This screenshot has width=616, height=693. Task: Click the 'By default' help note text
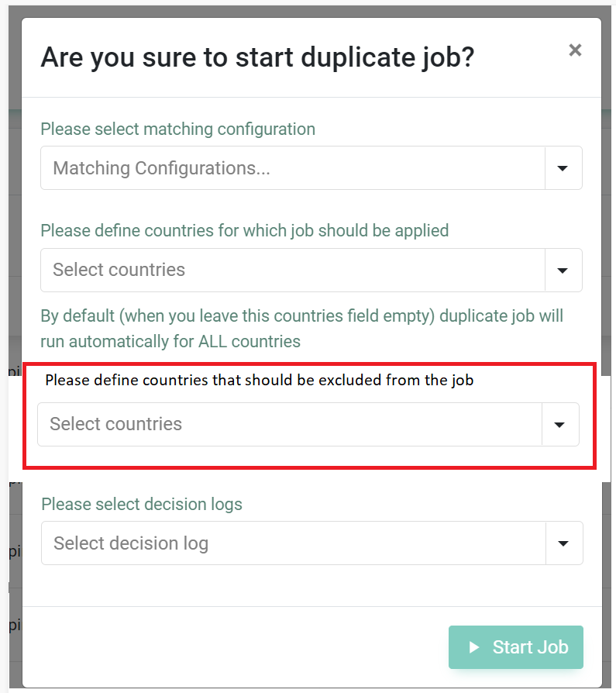pos(301,316)
